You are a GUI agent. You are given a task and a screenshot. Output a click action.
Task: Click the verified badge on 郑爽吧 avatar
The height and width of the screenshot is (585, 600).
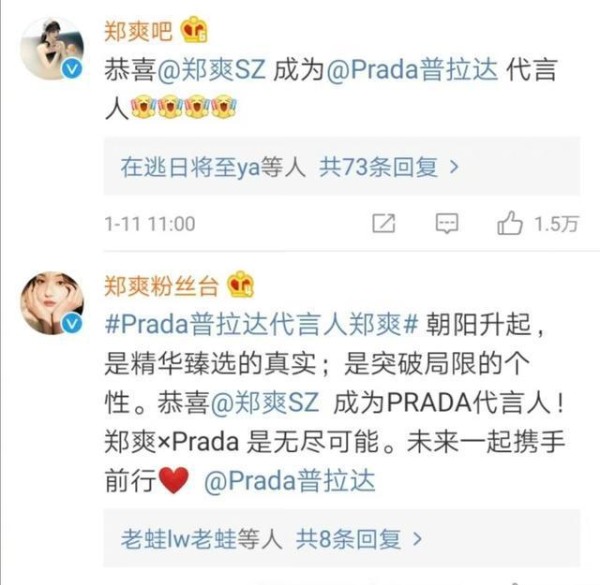coord(72,69)
